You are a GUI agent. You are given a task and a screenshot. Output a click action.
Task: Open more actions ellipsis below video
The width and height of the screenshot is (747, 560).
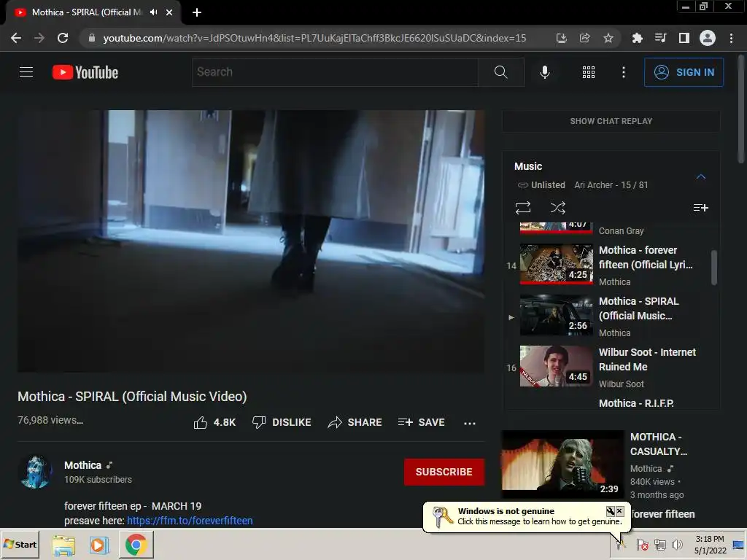click(470, 423)
